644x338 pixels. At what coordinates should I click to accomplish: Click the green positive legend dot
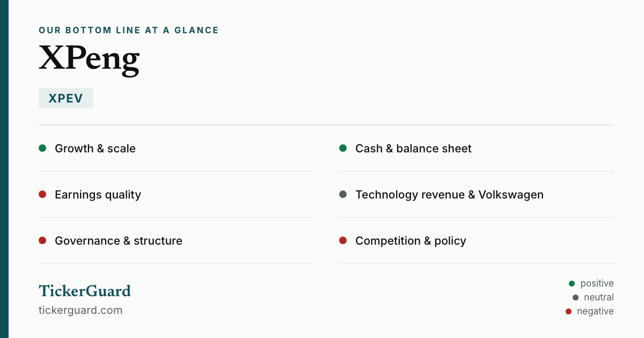(x=572, y=283)
